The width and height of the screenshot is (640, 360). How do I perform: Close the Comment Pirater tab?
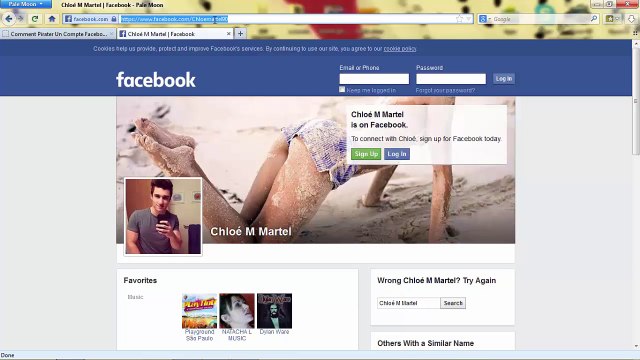click(111, 34)
